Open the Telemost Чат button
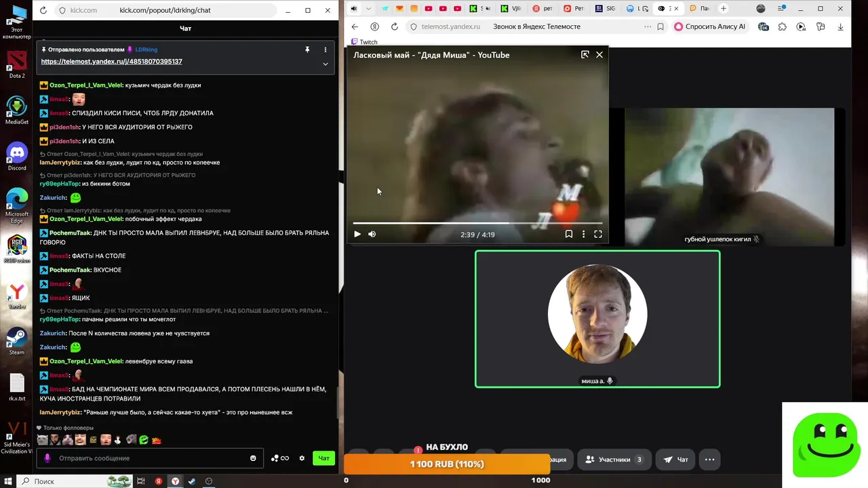This screenshot has width=868, height=488. [676, 460]
